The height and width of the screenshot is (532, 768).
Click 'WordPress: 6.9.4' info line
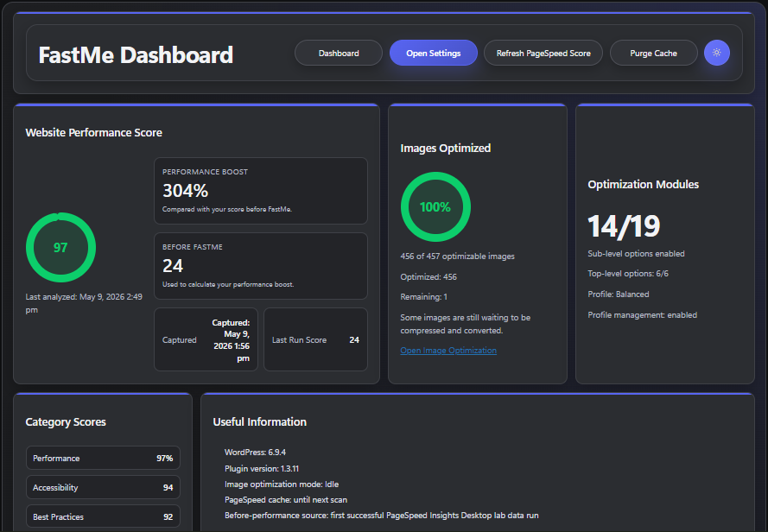click(255, 453)
